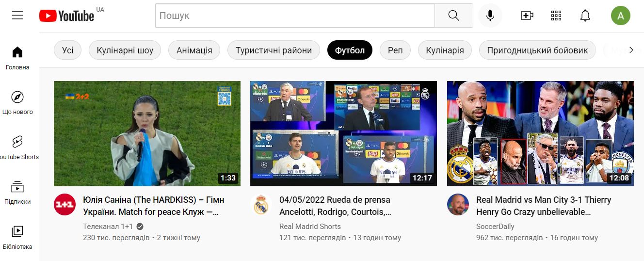Screen dimensions: 644x261
Task: Open the Create video camera icon
Action: click(x=527, y=16)
